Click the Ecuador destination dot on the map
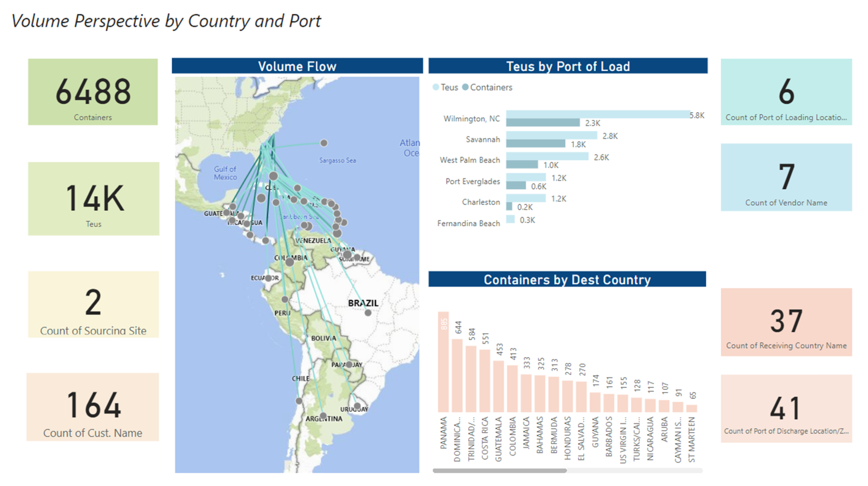The width and height of the screenshot is (868, 486). pyautogui.click(x=268, y=278)
